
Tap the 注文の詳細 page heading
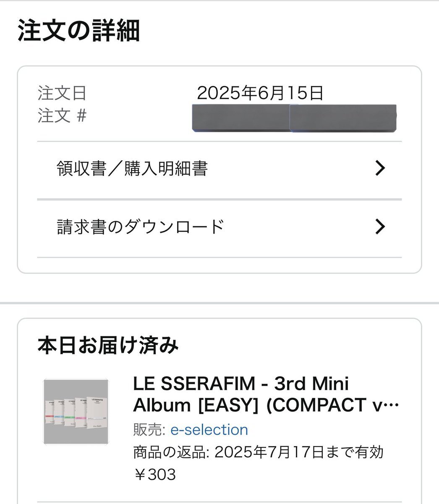point(78,32)
